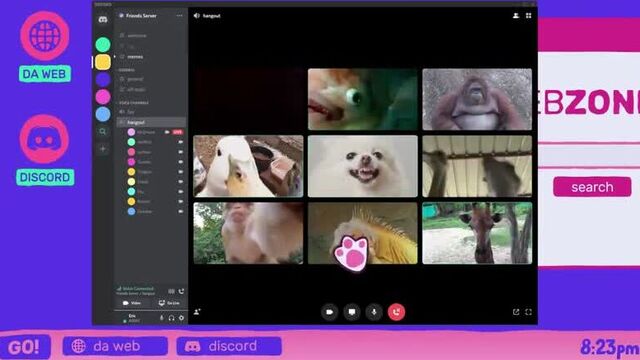Open user settings gear icon

coord(182,318)
